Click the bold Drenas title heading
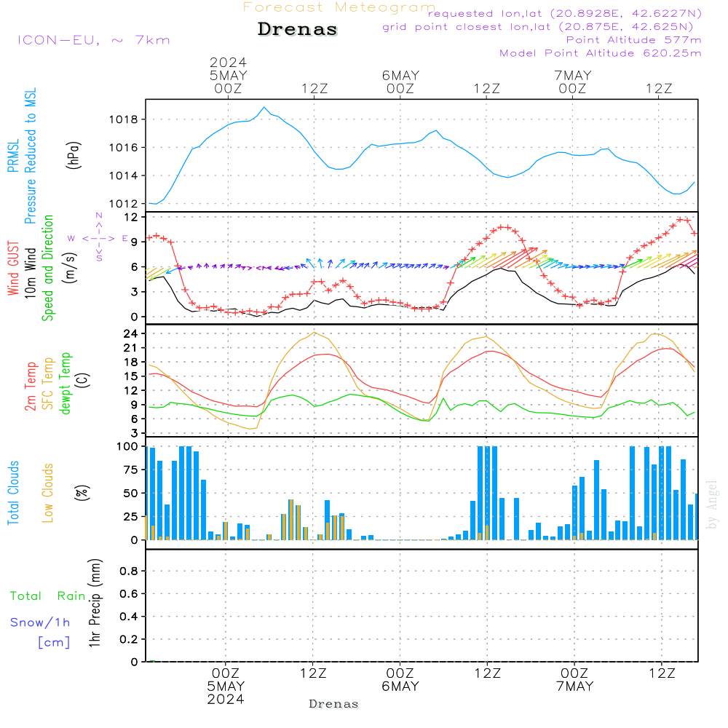This screenshot has height=728, width=728. (x=298, y=29)
